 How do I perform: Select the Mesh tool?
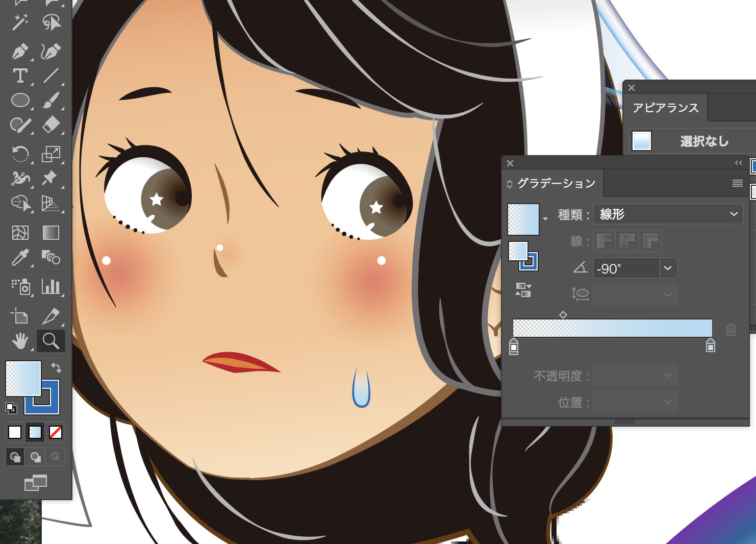point(20,233)
